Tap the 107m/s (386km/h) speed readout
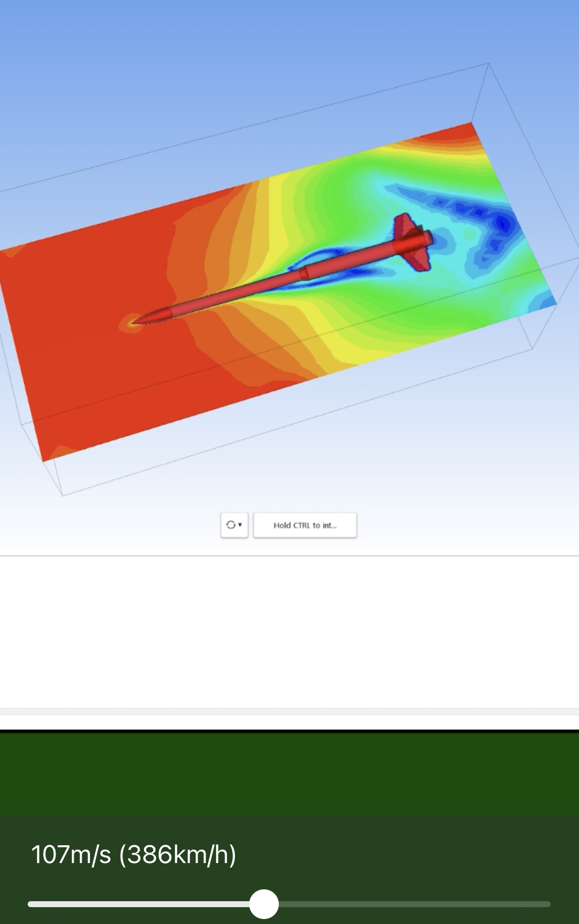 point(134,855)
